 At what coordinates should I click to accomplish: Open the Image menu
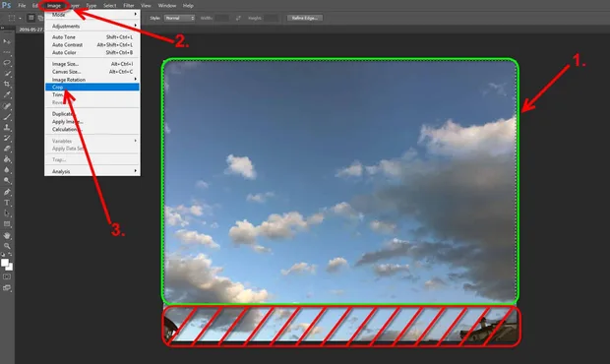(54, 6)
